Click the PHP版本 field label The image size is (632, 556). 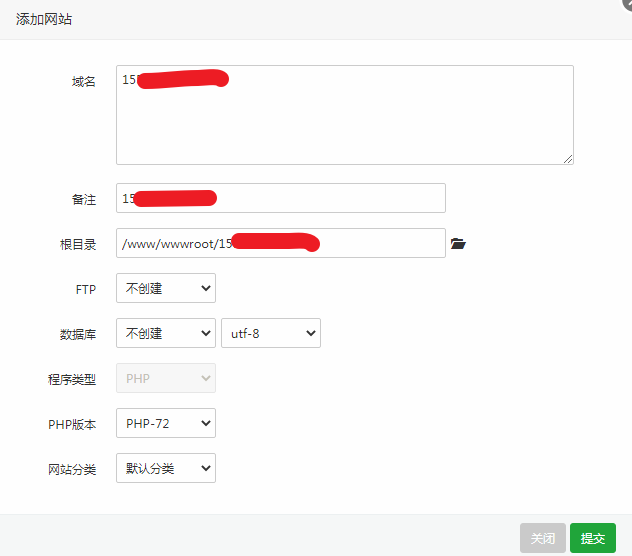tap(73, 424)
